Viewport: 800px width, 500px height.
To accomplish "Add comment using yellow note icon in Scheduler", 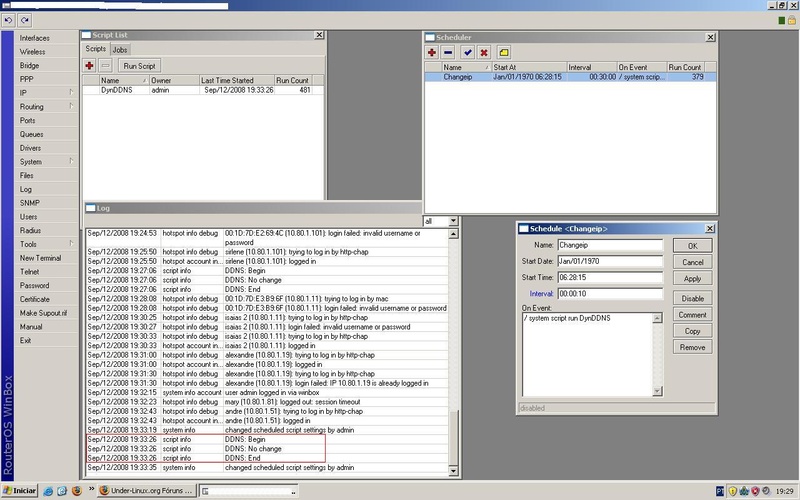I will coord(504,53).
